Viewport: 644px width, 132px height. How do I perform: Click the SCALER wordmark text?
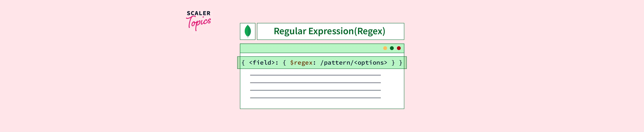199,13
